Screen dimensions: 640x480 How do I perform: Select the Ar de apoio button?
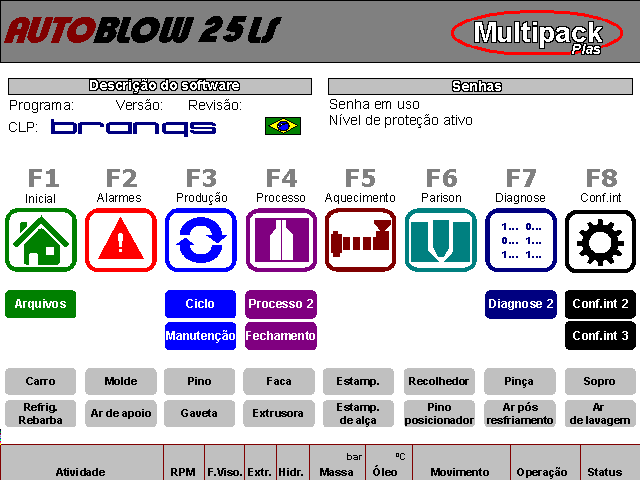tap(121, 413)
